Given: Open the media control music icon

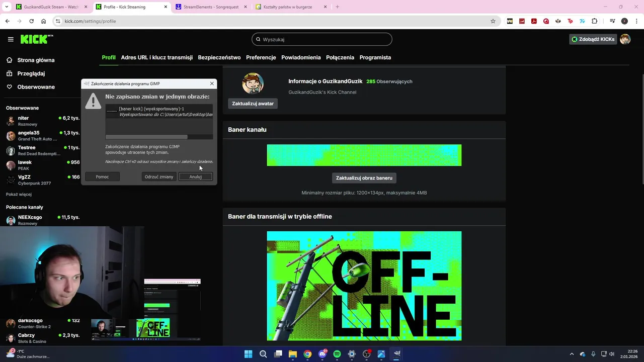Looking at the screenshot, I should click(612, 21).
